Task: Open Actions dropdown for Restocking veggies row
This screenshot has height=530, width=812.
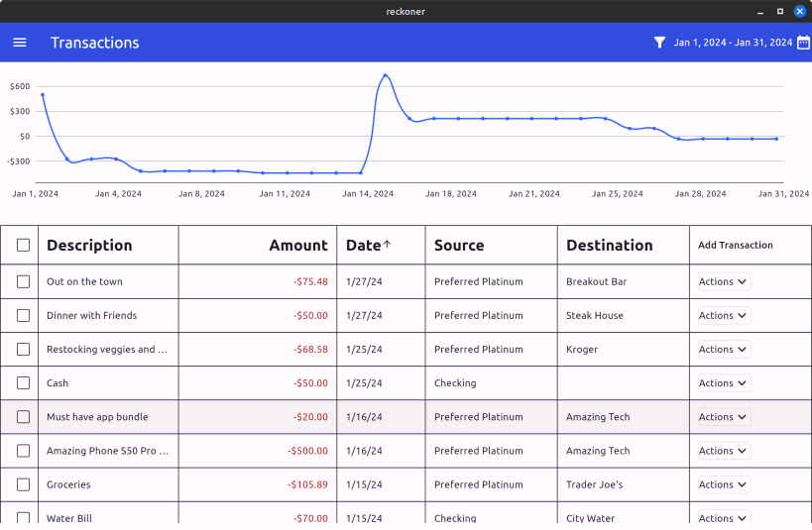Action: click(724, 350)
